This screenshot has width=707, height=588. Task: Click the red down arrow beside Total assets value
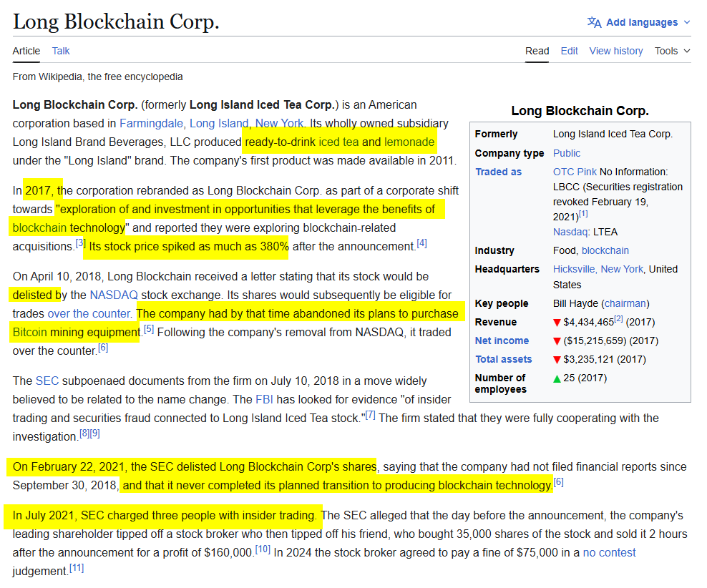pos(557,360)
